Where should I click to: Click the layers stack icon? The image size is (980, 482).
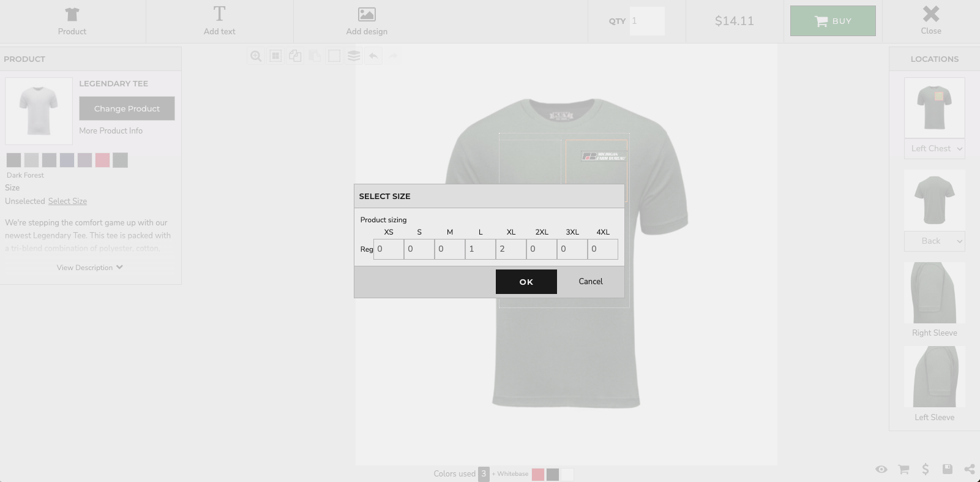[x=354, y=56]
